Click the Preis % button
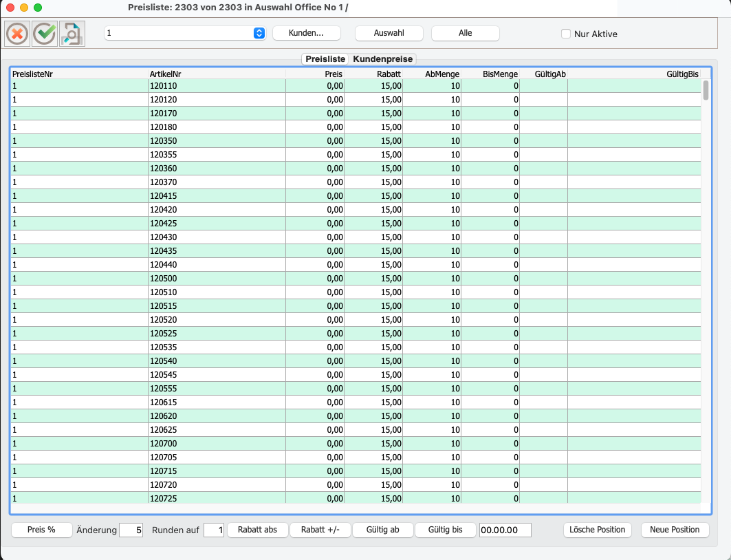 click(41, 530)
